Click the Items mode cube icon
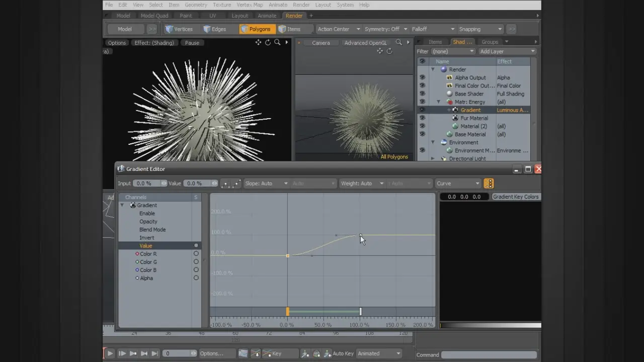 (283, 29)
